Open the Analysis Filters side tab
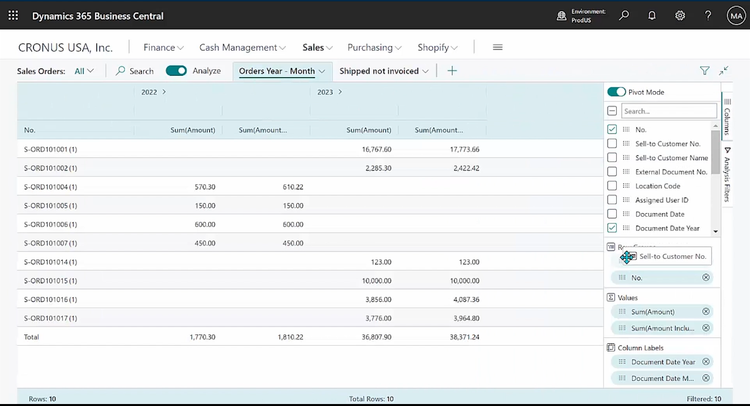 [x=727, y=175]
